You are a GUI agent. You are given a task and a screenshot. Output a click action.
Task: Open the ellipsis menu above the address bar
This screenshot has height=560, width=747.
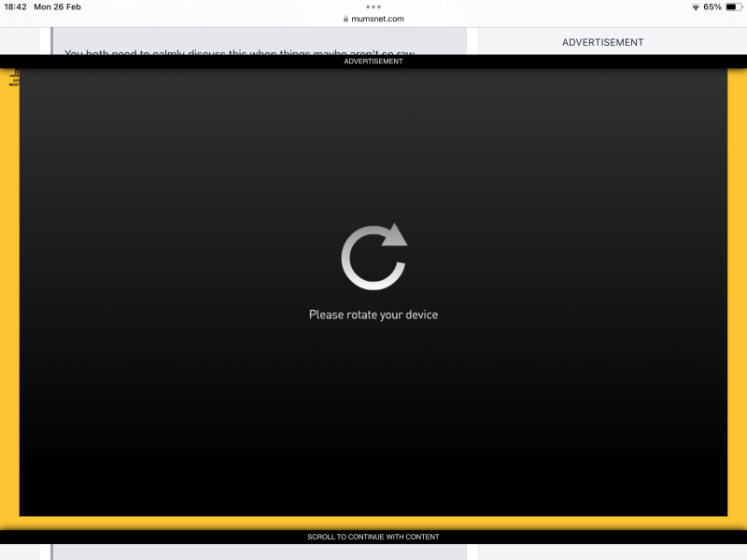(x=373, y=7)
